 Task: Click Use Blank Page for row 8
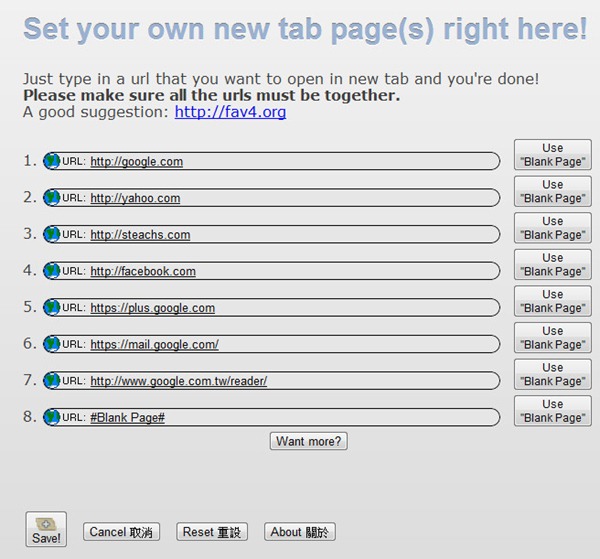552,411
